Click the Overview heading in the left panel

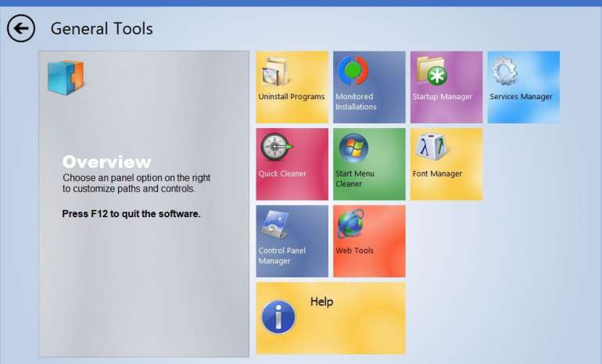coord(106,162)
